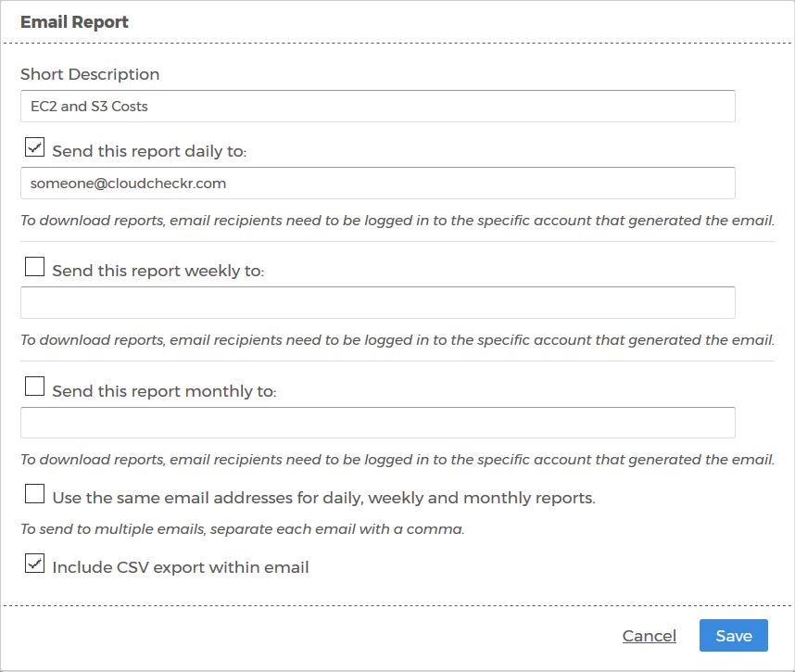Screen dimensions: 795x672
Task: Check the same email addresses box
Action: (x=34, y=493)
